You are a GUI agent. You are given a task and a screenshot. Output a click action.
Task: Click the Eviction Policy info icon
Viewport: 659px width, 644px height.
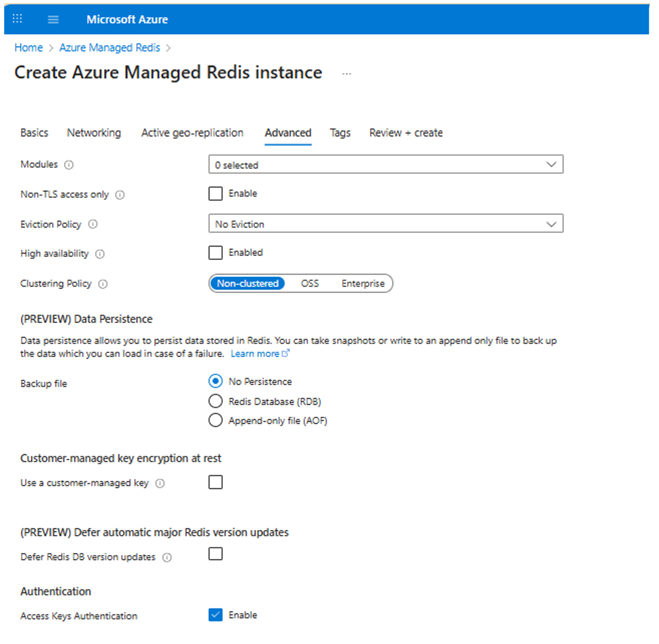[x=93, y=224]
